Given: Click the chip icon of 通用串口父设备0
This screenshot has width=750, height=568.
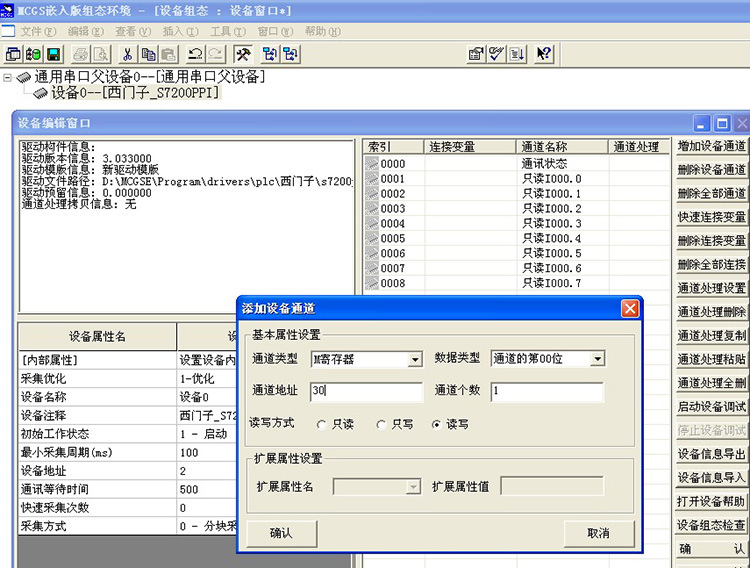Looking at the screenshot, I should (23, 77).
